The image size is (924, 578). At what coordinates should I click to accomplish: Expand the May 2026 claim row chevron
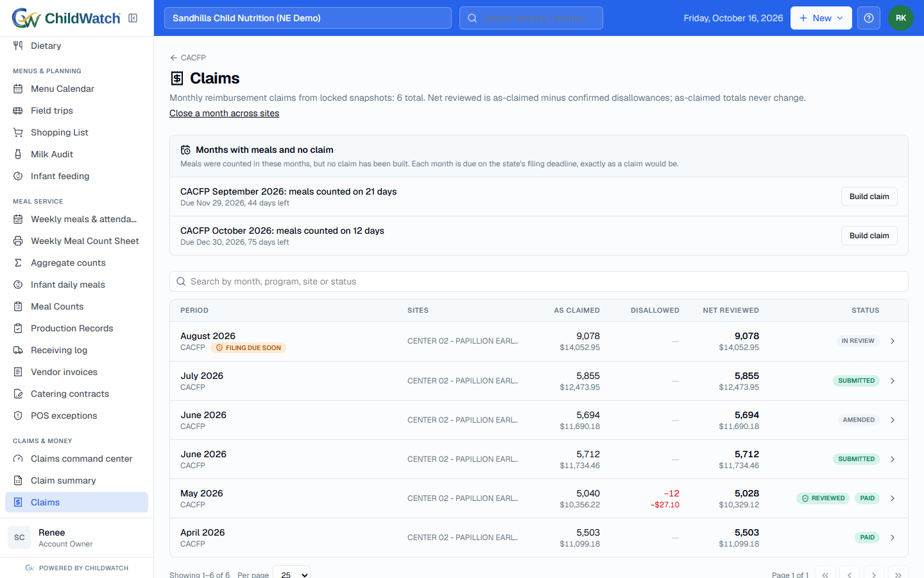tap(893, 498)
